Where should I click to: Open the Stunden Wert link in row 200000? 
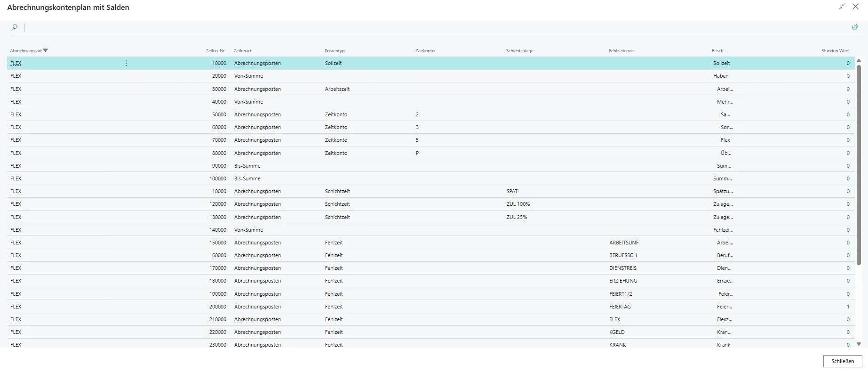pos(848,307)
